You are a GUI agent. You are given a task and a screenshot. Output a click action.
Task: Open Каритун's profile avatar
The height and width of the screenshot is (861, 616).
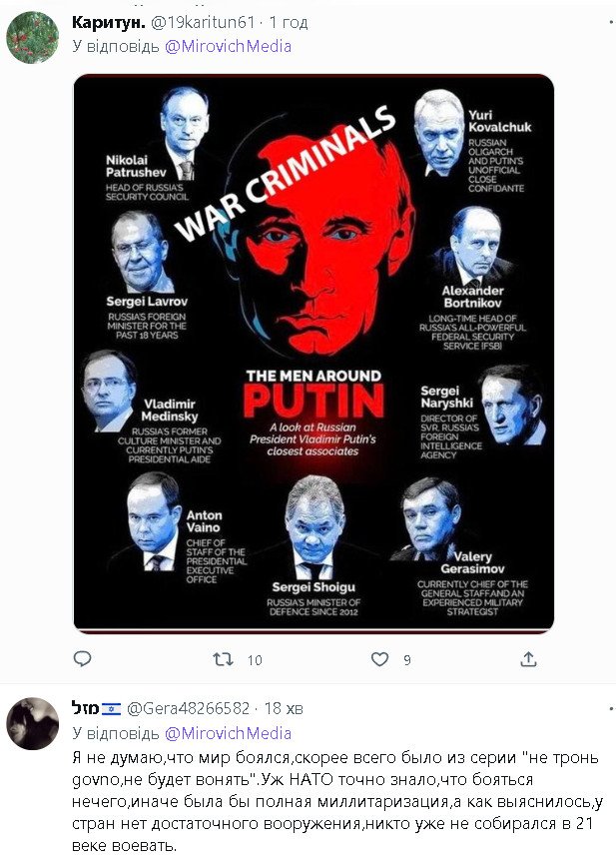coord(33,38)
